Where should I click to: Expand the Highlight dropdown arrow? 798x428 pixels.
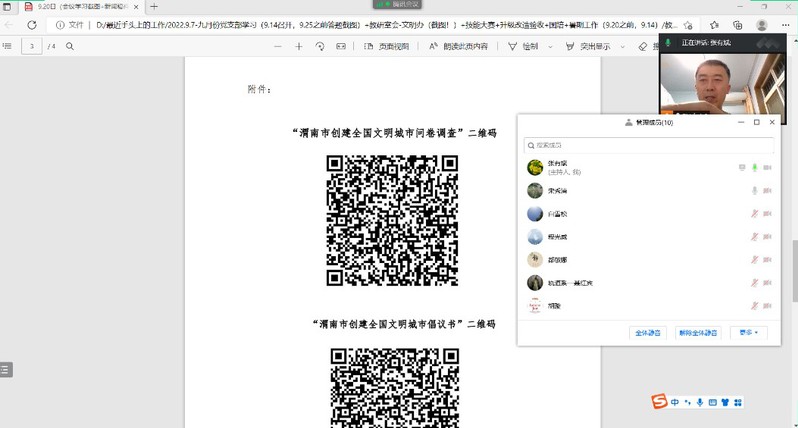click(x=622, y=46)
